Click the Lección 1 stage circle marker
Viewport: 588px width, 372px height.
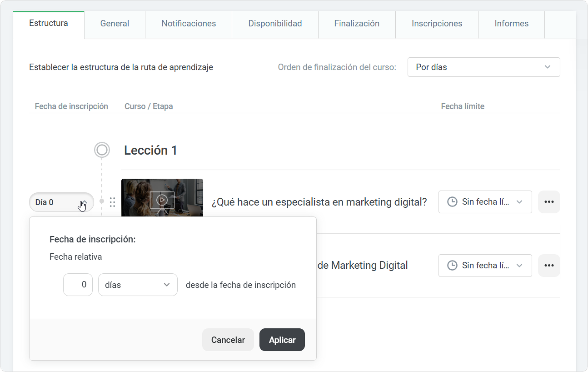pyautogui.click(x=102, y=150)
